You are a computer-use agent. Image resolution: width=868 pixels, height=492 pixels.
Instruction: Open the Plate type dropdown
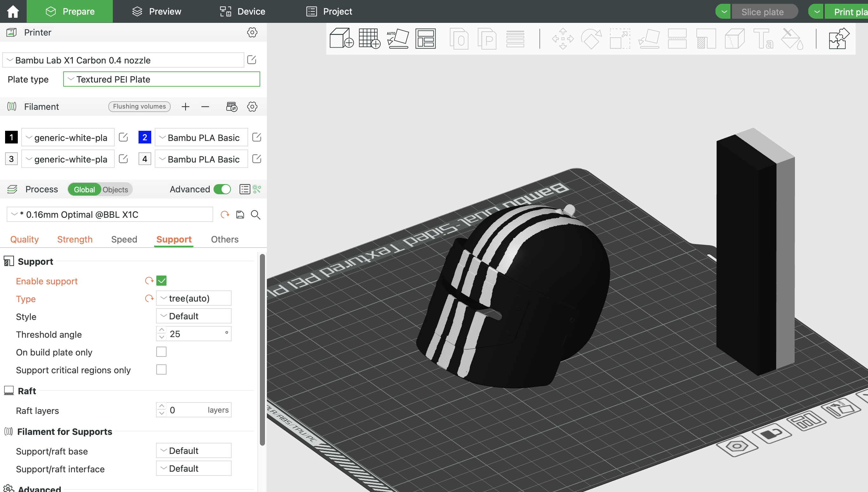point(161,79)
